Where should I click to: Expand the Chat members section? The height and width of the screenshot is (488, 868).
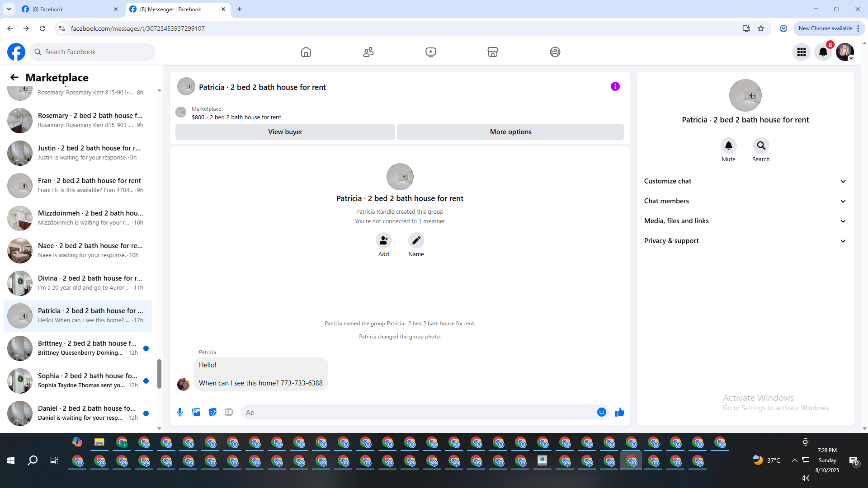(745, 201)
